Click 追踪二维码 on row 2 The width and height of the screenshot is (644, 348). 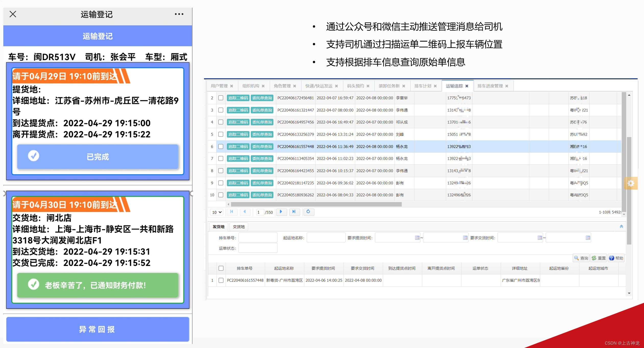click(x=238, y=98)
